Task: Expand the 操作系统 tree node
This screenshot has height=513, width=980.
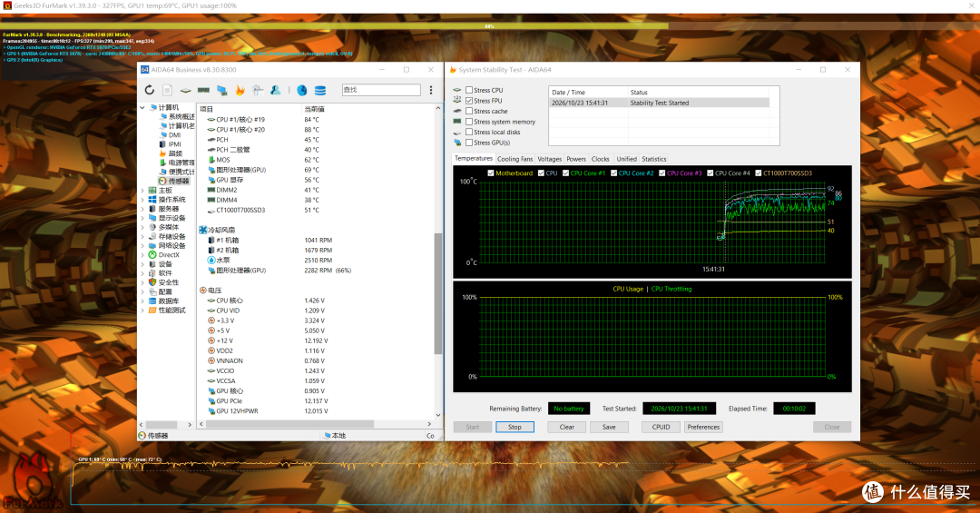Action: (x=142, y=200)
